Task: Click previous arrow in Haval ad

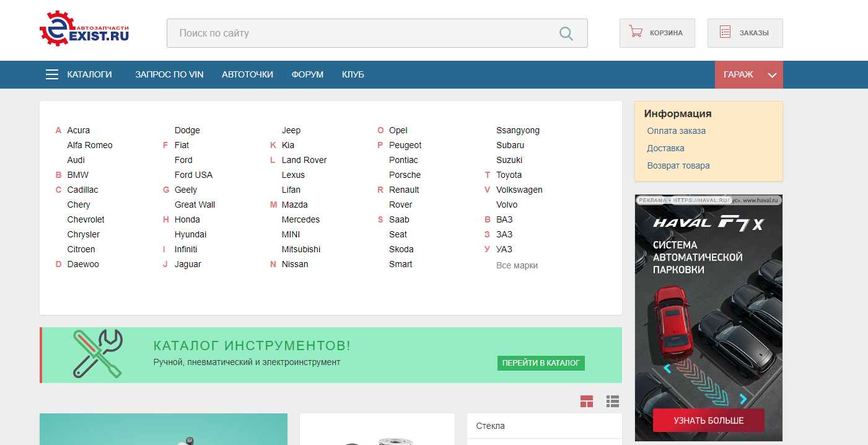Action: (x=667, y=368)
